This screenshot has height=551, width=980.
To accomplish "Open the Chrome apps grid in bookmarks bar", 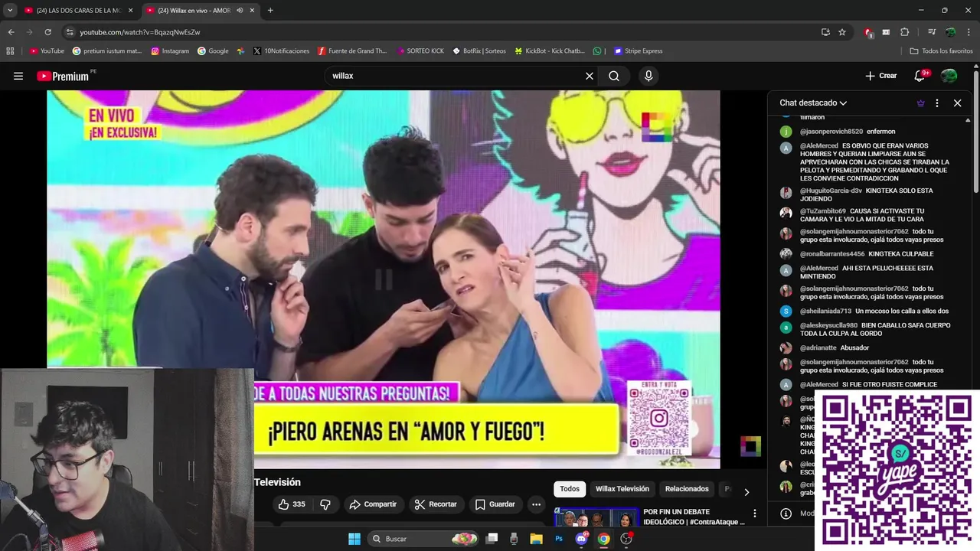I will 10,51.
